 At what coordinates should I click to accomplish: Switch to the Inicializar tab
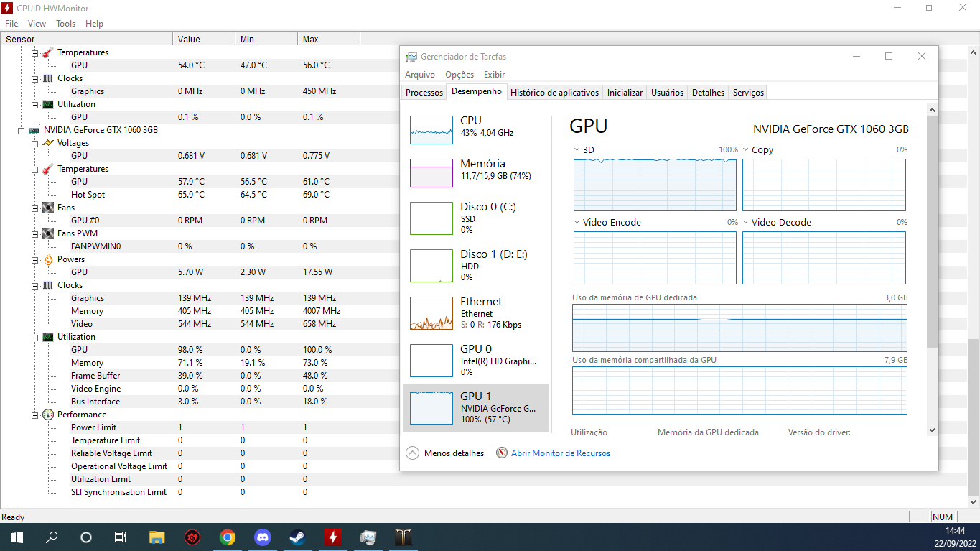point(625,93)
